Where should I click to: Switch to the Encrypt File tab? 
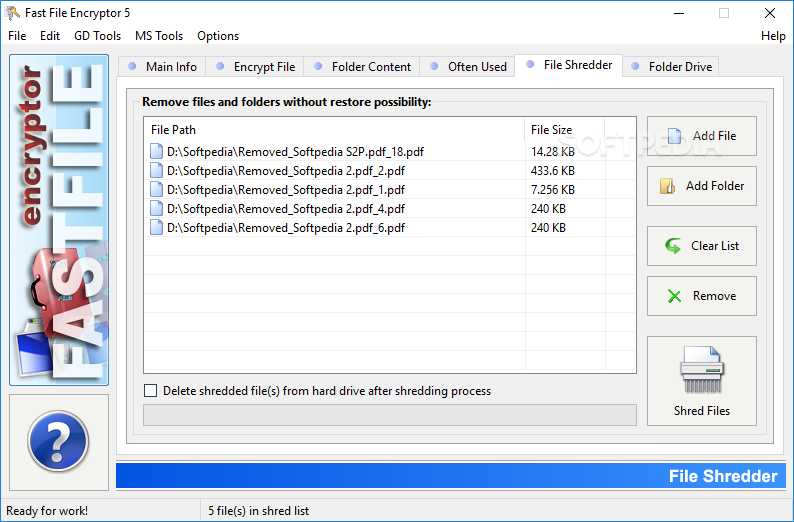[x=255, y=67]
